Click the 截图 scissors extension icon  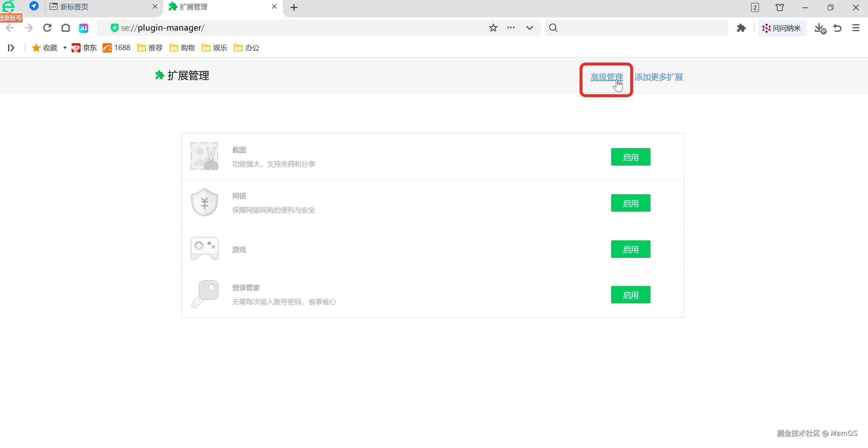(x=205, y=156)
